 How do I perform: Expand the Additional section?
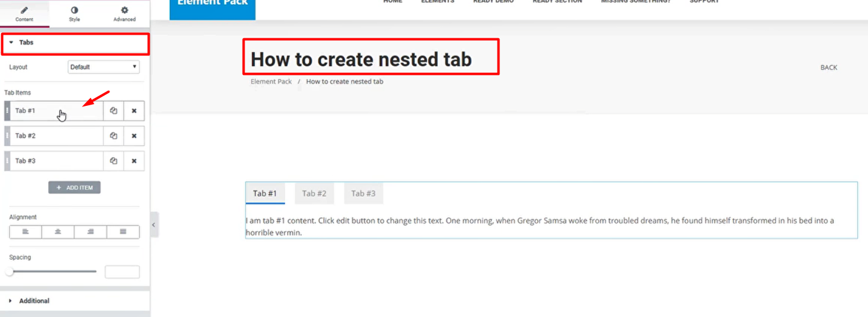coord(34,301)
